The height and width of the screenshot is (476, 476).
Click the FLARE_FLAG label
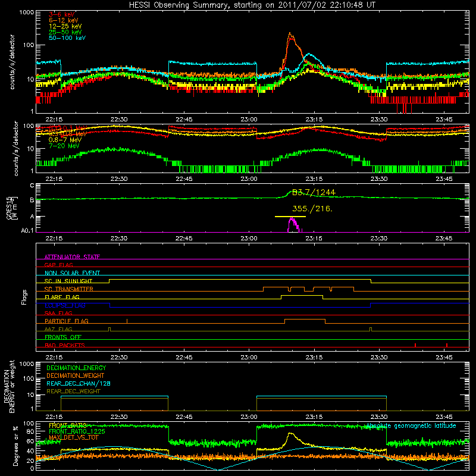[62, 297]
